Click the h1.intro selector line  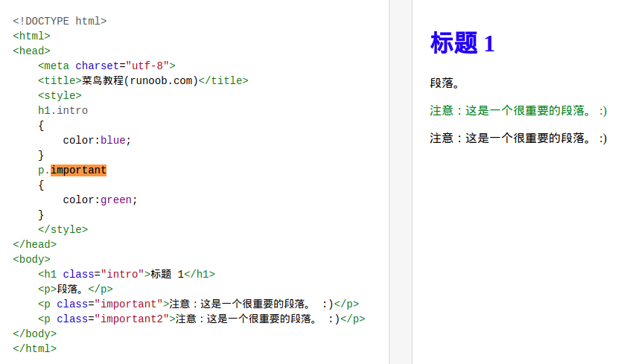coord(63,111)
